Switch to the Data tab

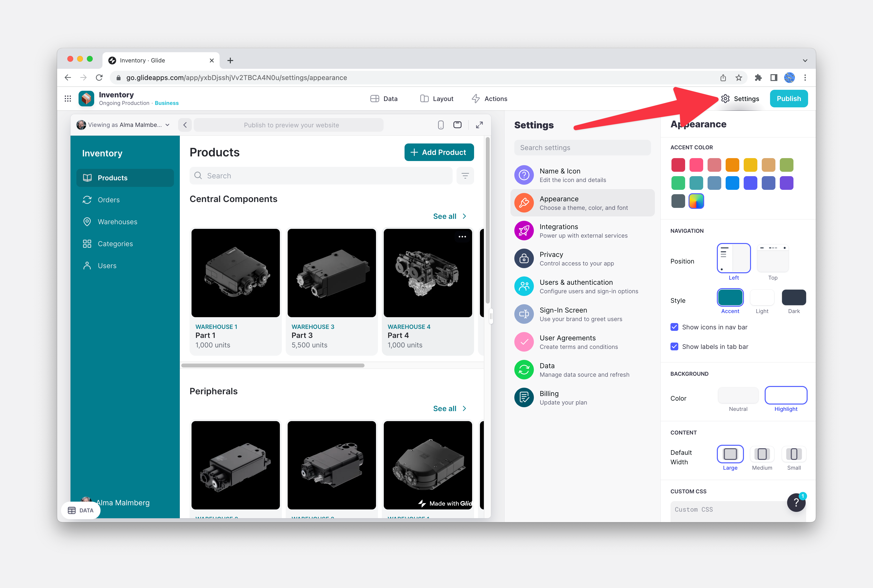pos(384,98)
